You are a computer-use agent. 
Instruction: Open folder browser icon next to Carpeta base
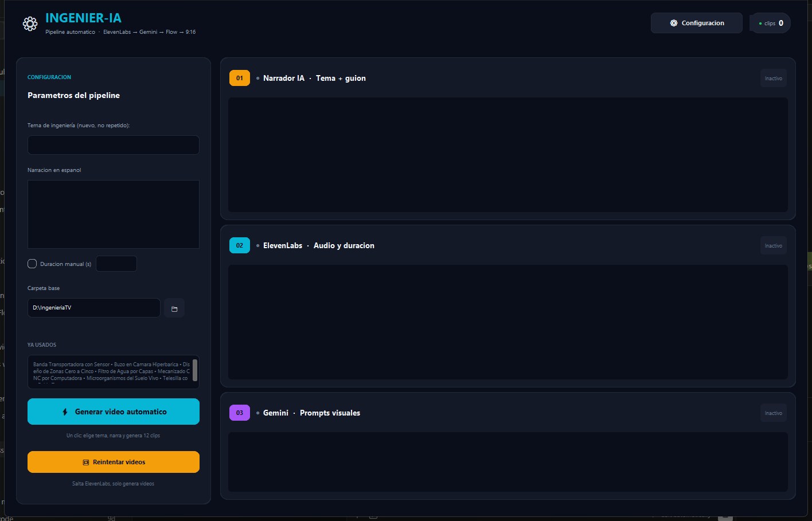coord(174,308)
